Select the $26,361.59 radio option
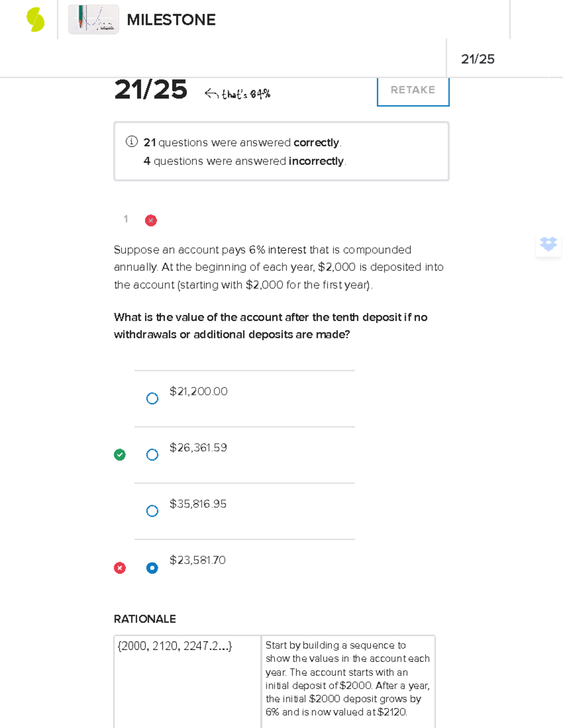 [x=152, y=455]
